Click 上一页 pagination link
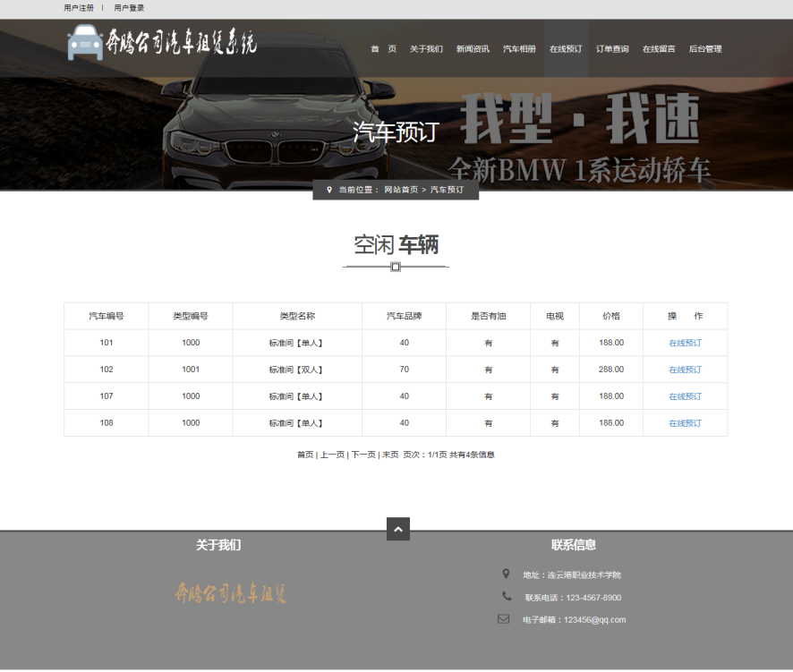 point(332,455)
